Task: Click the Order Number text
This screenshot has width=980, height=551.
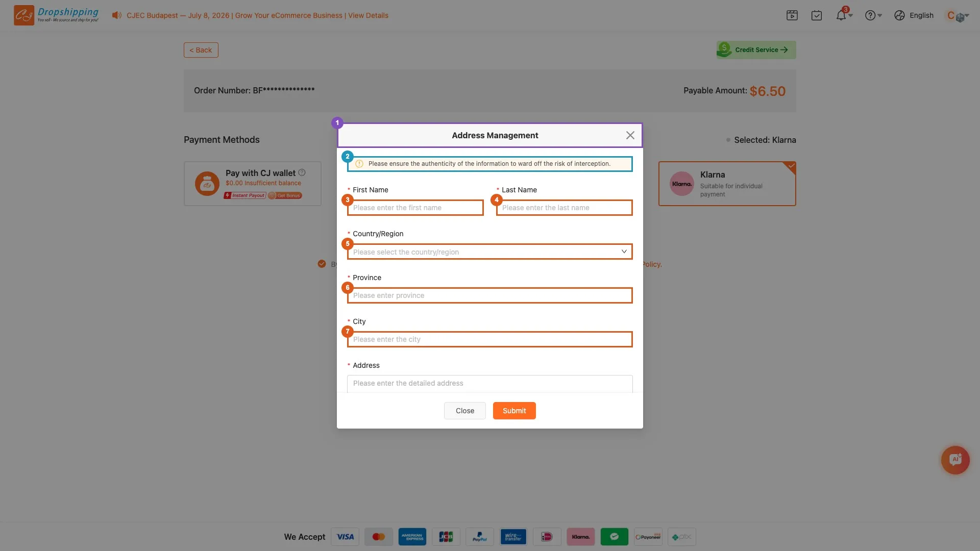Action: 254,90
